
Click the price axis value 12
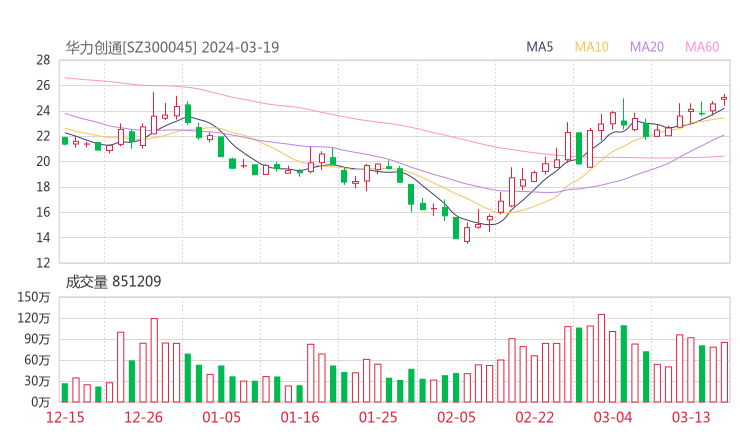[x=43, y=263]
